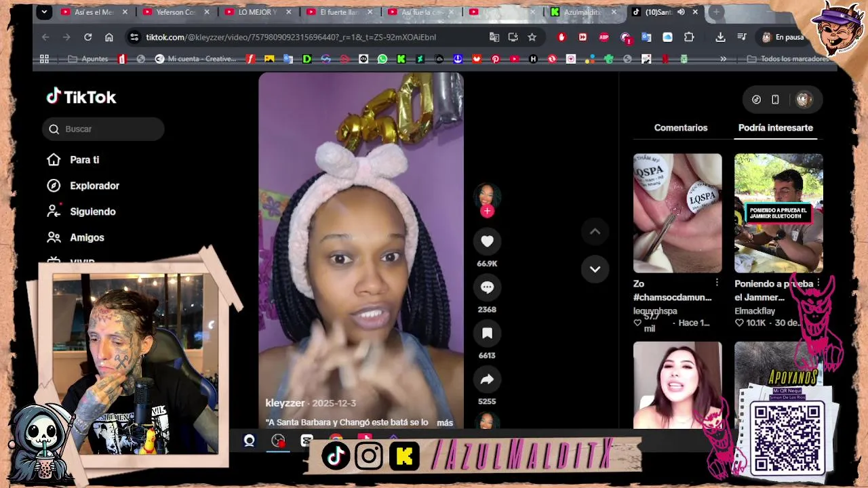Open comments via the speech bubble icon

coord(487,287)
